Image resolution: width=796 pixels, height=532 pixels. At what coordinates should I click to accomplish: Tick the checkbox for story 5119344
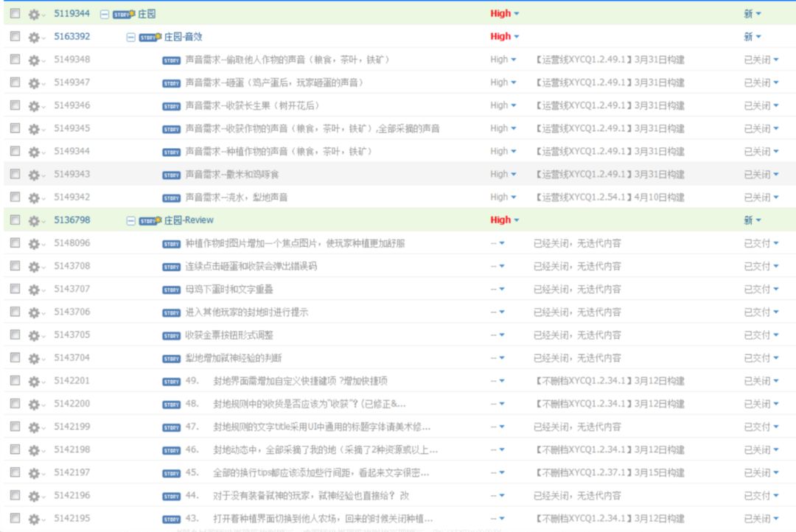click(15, 13)
